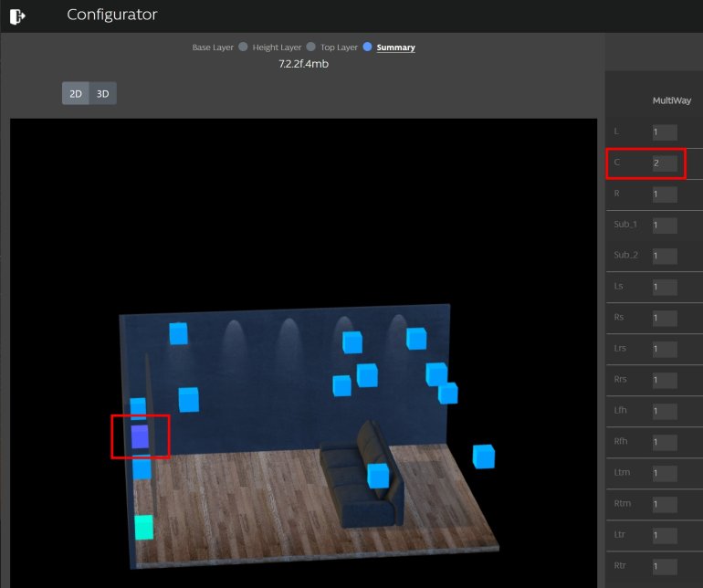Switch to 3D view
Screen dimensions: 703x588
point(103,93)
